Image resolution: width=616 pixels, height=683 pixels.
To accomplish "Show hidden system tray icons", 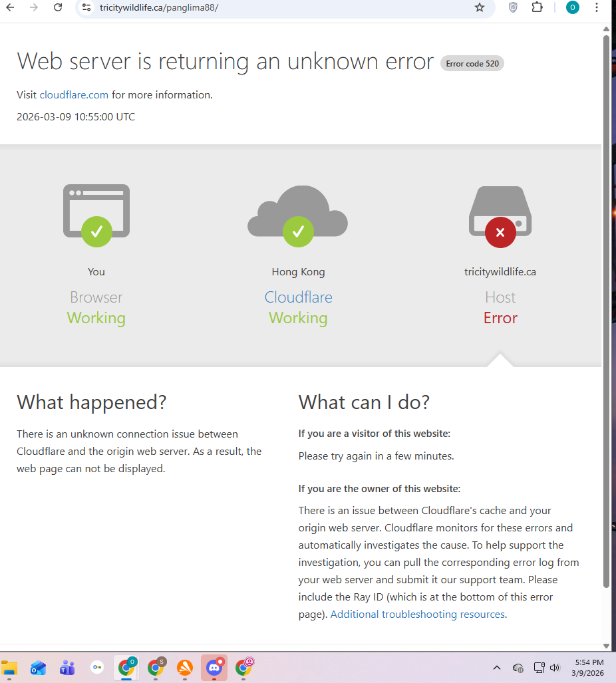I will point(497,667).
